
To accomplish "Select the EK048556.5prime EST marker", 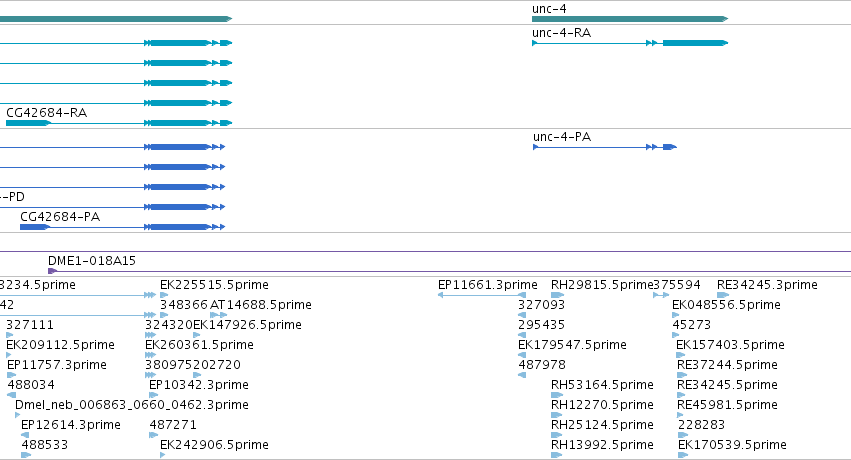I will pos(675,315).
